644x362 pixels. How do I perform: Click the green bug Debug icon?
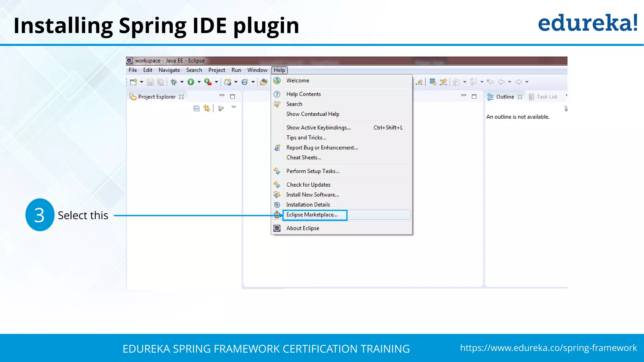pyautogui.click(x=174, y=82)
